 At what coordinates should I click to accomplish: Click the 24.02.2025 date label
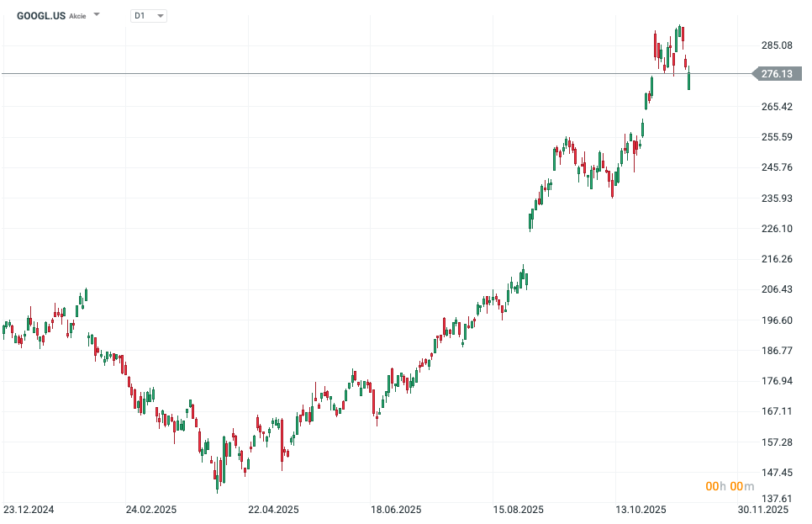click(x=151, y=510)
